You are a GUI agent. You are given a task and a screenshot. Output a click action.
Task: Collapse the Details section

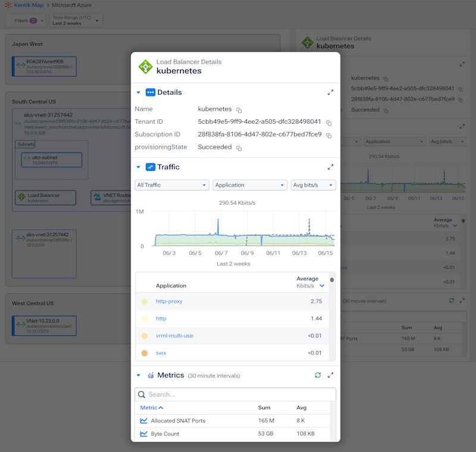click(139, 92)
